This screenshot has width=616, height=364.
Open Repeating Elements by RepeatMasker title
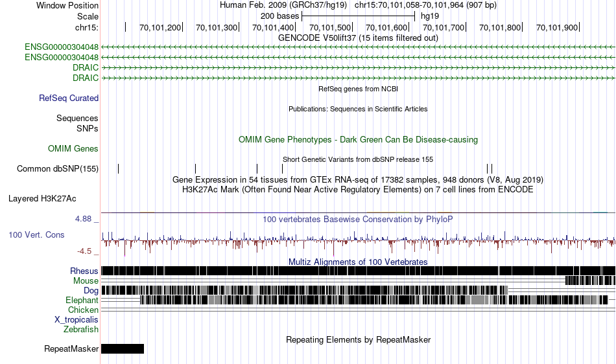coord(358,339)
